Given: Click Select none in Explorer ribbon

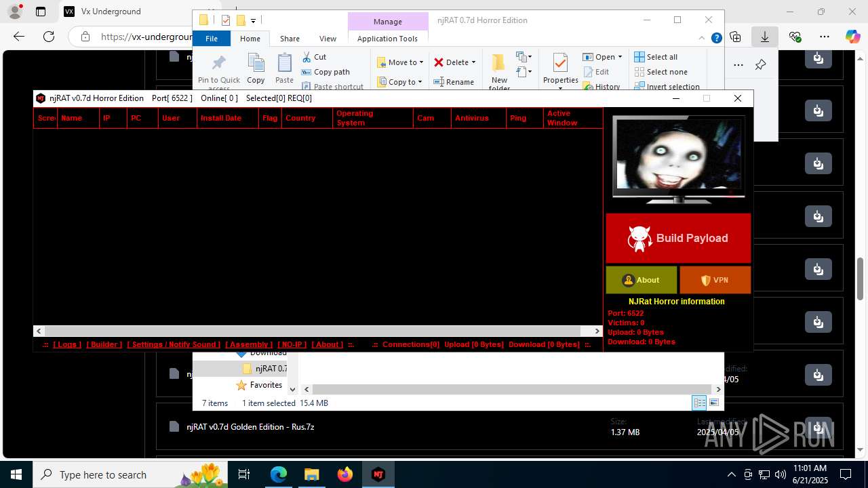Looking at the screenshot, I should coord(661,72).
